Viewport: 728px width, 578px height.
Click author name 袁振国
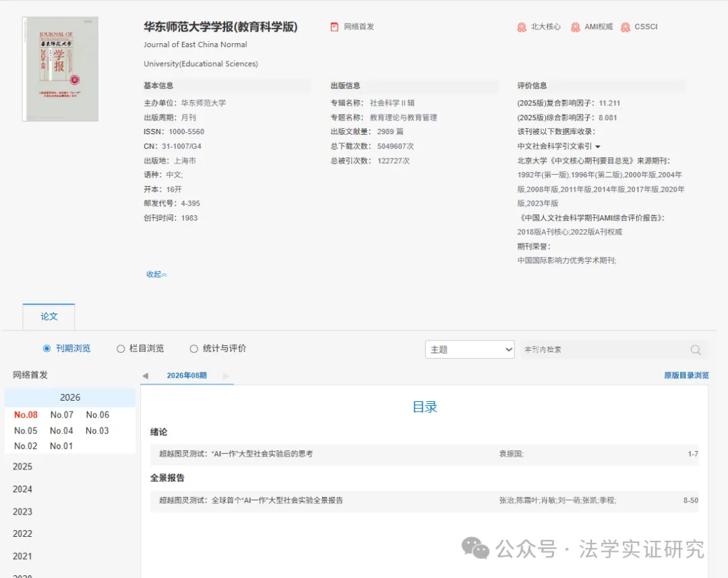(510, 454)
